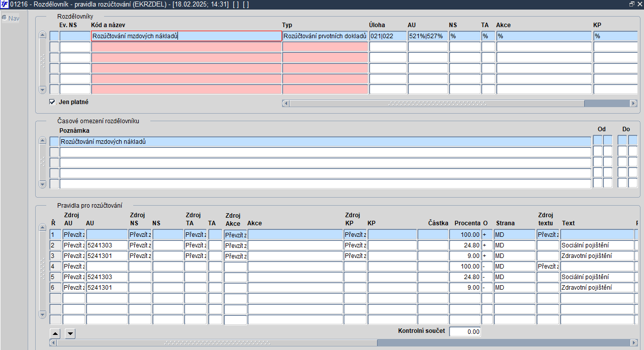Click the Rozdělovníky horizontal scrollbar thumb
Image resolution: width=644 pixels, height=350 pixels.
pyautogui.click(x=436, y=103)
